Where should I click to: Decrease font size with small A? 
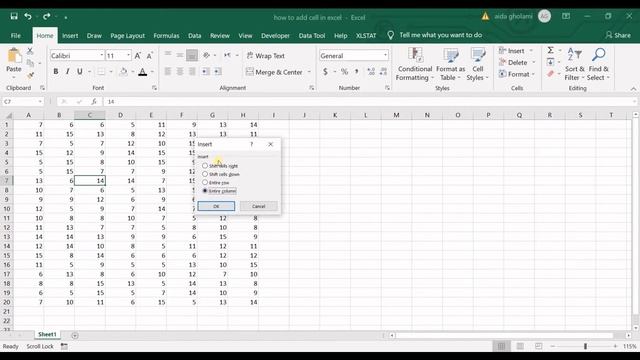point(150,56)
